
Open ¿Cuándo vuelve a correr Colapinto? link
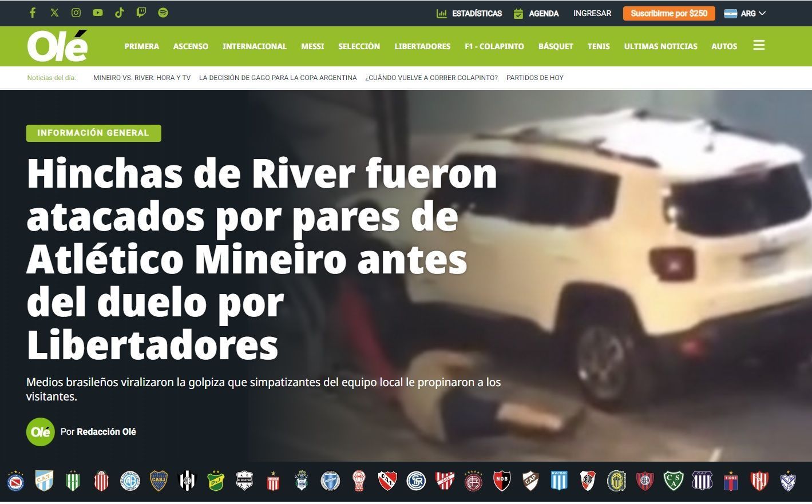(431, 78)
